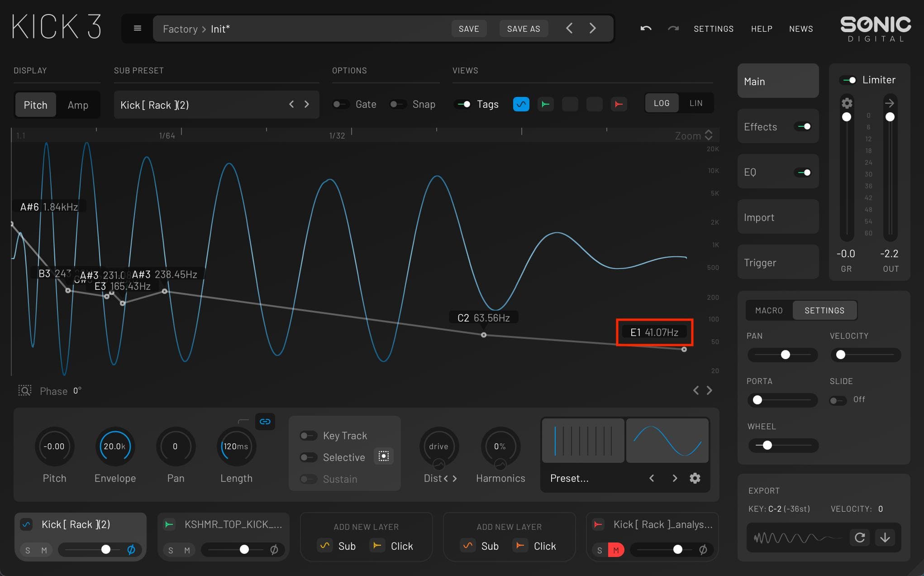Turn on the Slide switch
924x576 pixels.
coord(837,400)
